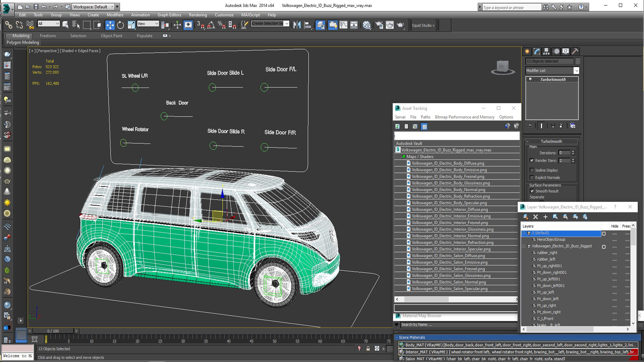Click the Side Door Slide L slider circle
Screen dimensions: 644x362
(212, 87)
